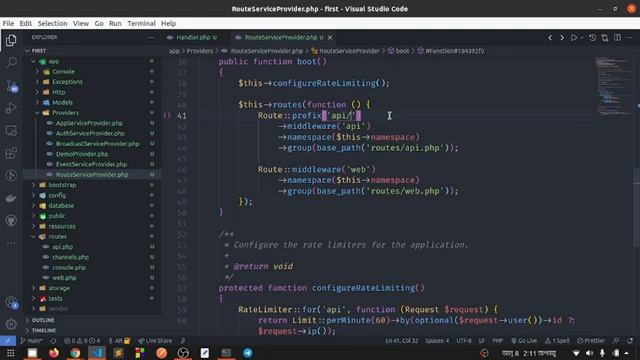Open the run dropdown arrow beside play icon
This screenshot has width=640, height=360.
click(x=582, y=38)
